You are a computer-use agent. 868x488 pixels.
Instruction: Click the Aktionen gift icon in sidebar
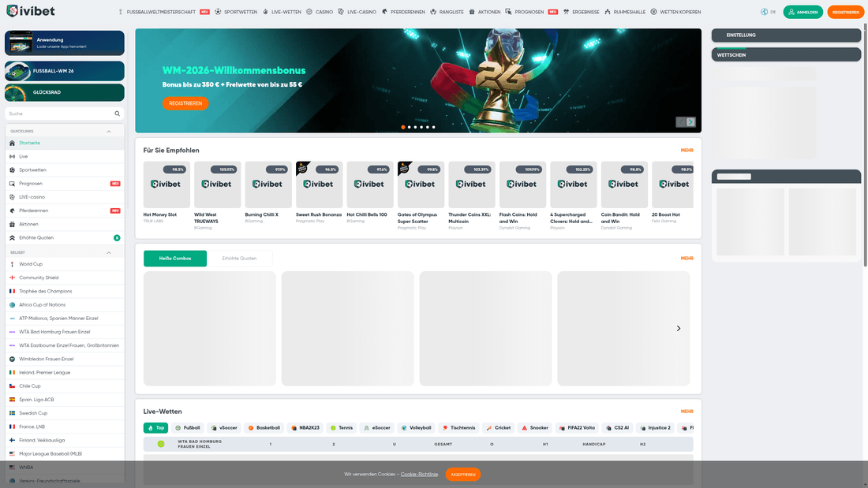coord(12,224)
